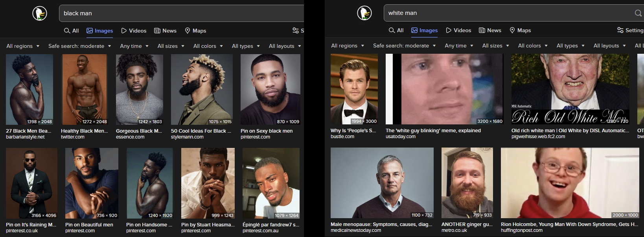Viewport: 644px width, 237px height.
Task: Click the black man search input field
Action: click(181, 13)
